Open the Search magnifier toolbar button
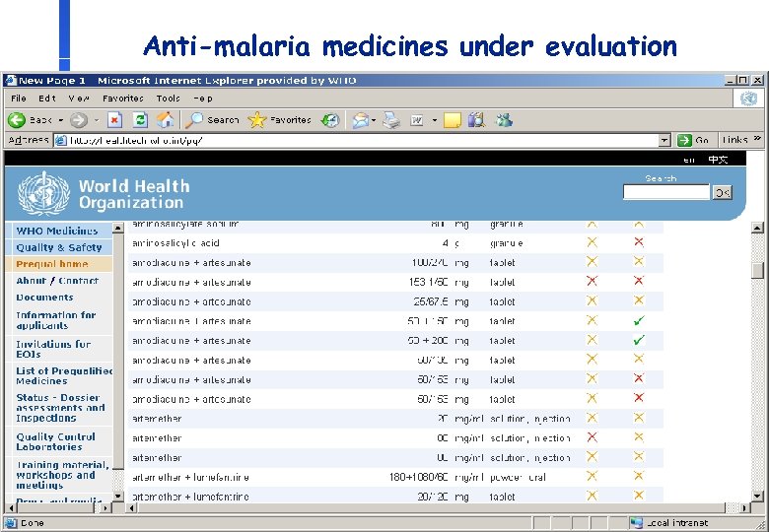The height and width of the screenshot is (532, 769). [193, 120]
